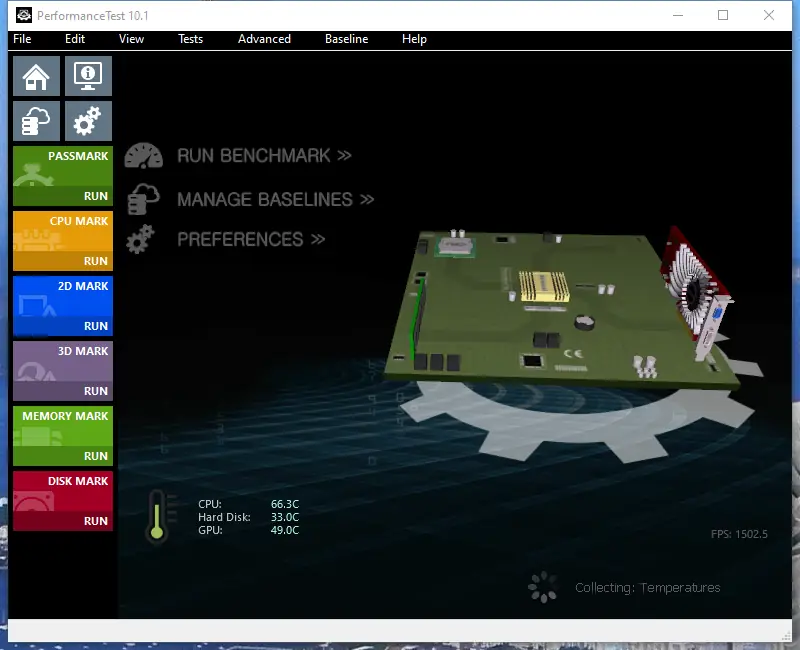Image resolution: width=800 pixels, height=650 pixels.
Task: Click the speedometer icon beside Run Benchmark
Action: (x=144, y=156)
